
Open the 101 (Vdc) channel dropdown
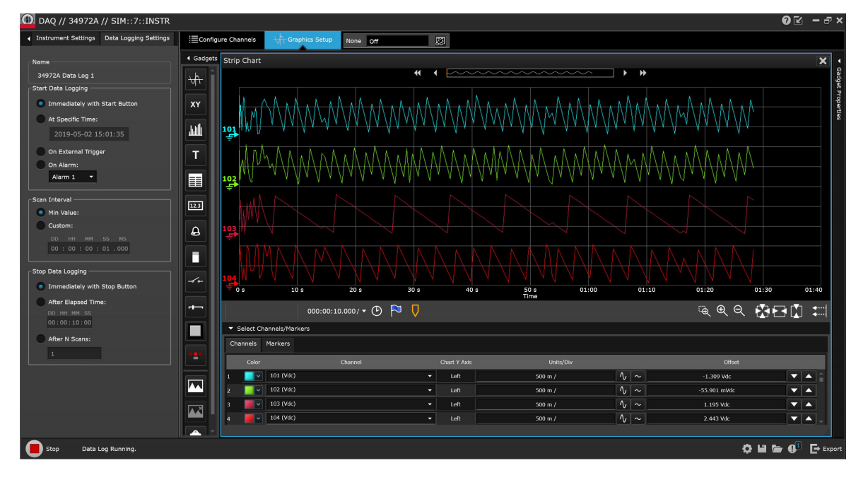pyautogui.click(x=430, y=376)
